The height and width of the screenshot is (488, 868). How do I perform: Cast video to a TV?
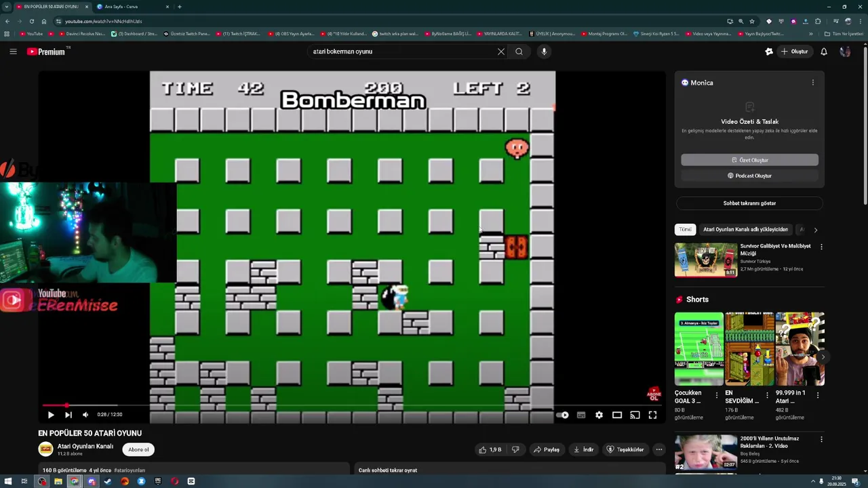click(x=635, y=415)
